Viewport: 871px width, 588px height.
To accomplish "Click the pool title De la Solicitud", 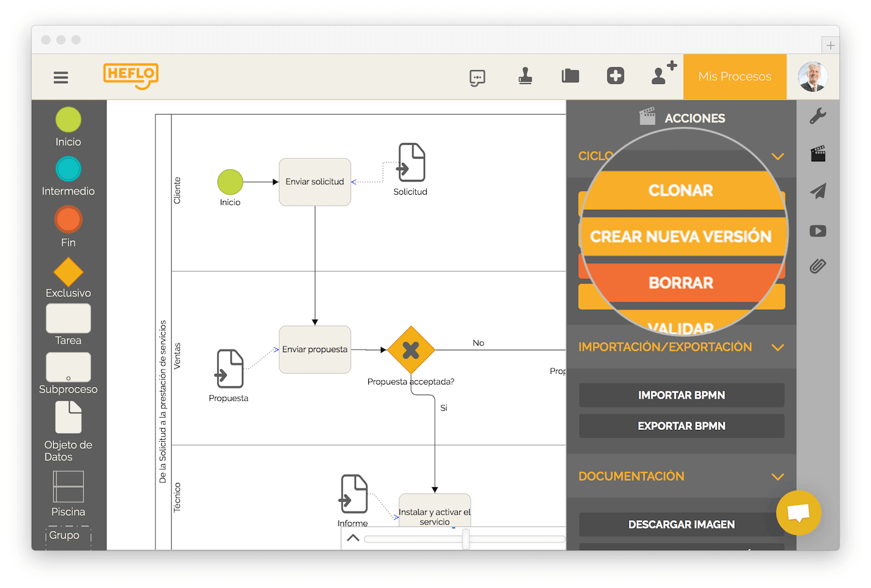I will point(163,401).
